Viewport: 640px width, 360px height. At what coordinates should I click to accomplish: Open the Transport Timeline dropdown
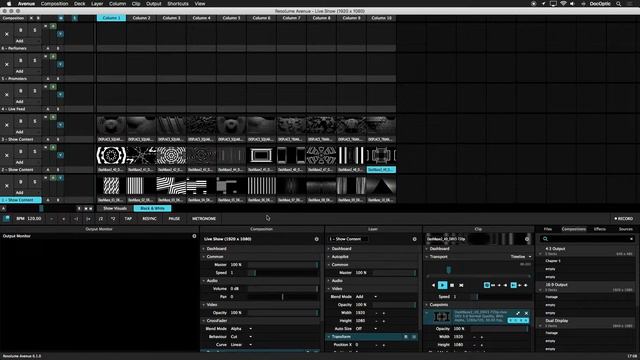click(521, 257)
